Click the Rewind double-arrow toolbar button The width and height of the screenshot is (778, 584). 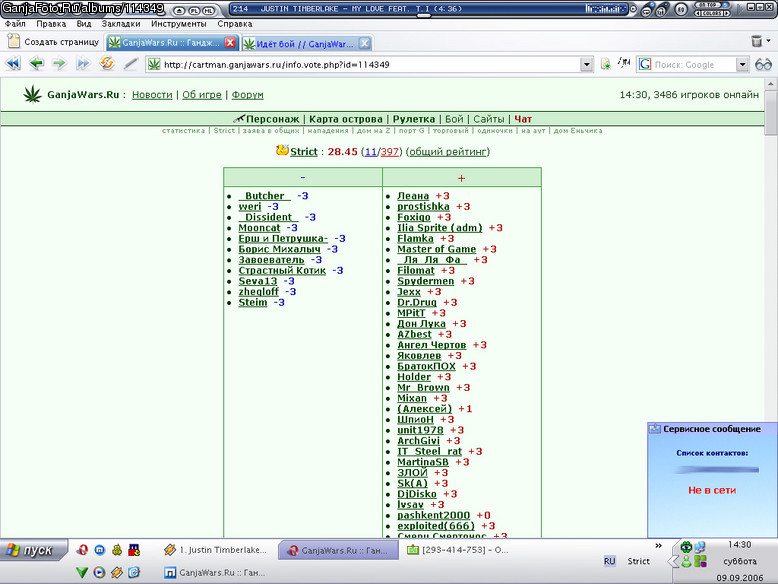click(x=13, y=64)
